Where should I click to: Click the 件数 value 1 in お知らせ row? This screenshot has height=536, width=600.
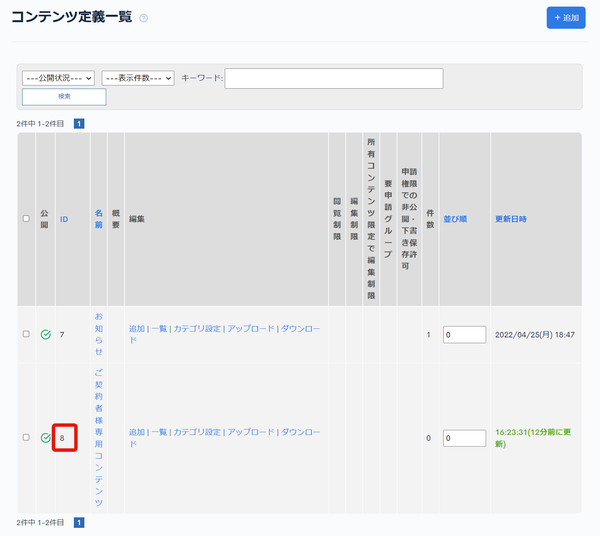[428, 335]
